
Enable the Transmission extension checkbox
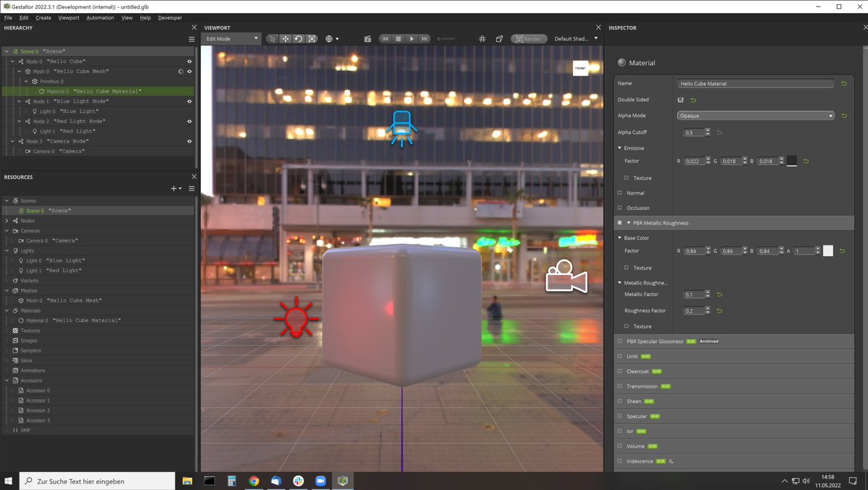(620, 386)
